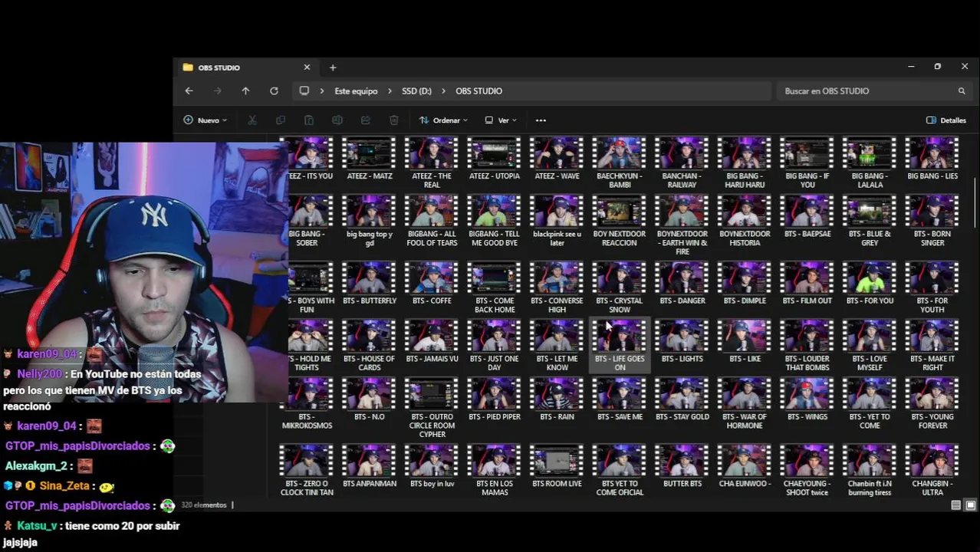Click the Paste clipboard icon
This screenshot has height=552, width=980.
click(308, 120)
